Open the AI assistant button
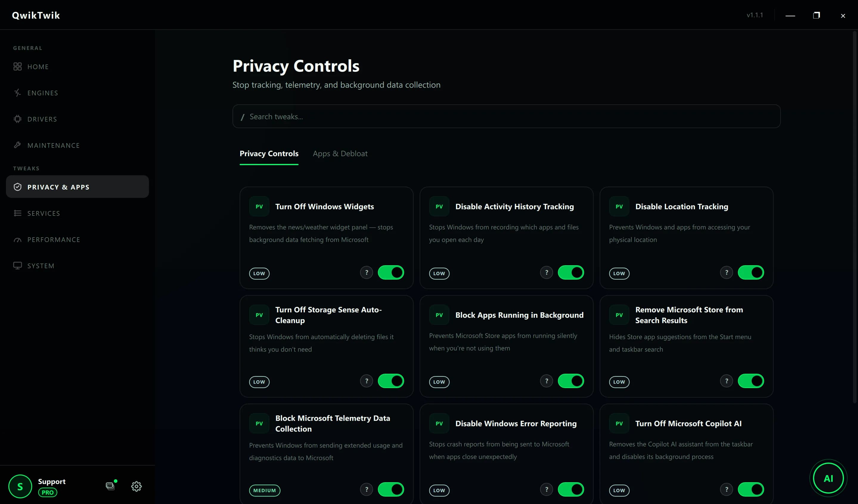The width and height of the screenshot is (858, 504). click(828, 478)
